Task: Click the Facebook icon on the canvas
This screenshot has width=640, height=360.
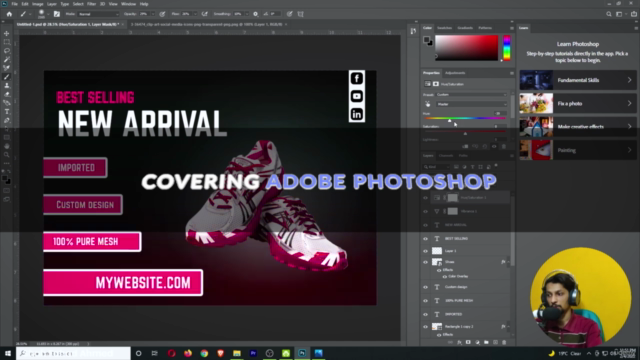Action: [x=357, y=78]
